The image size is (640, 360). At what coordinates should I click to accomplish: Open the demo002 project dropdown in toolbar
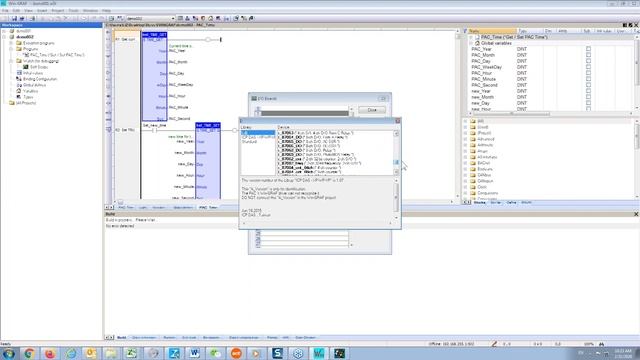click(x=173, y=18)
